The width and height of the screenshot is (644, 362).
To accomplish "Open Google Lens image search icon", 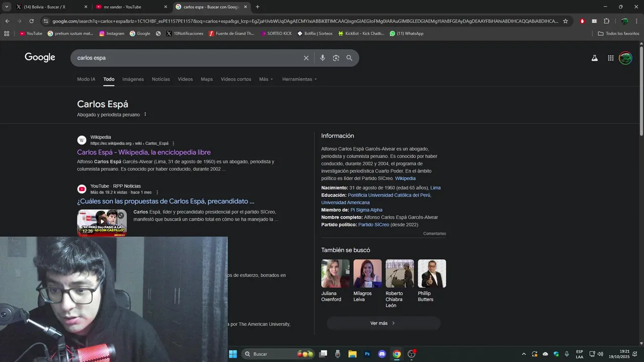I will (336, 58).
